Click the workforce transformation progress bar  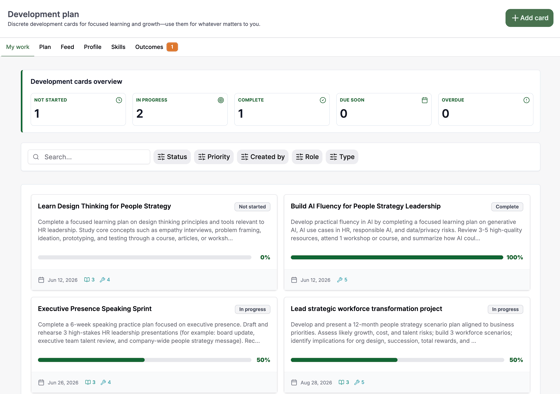point(397,360)
